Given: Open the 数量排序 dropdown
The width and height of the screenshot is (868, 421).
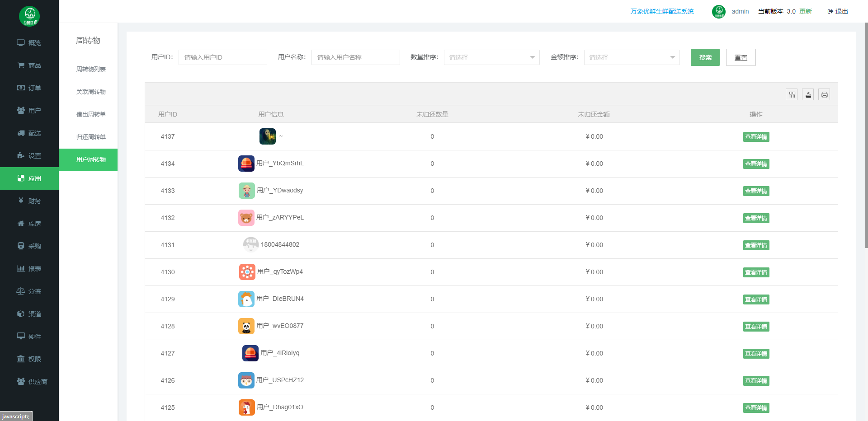Looking at the screenshot, I should tap(491, 57).
